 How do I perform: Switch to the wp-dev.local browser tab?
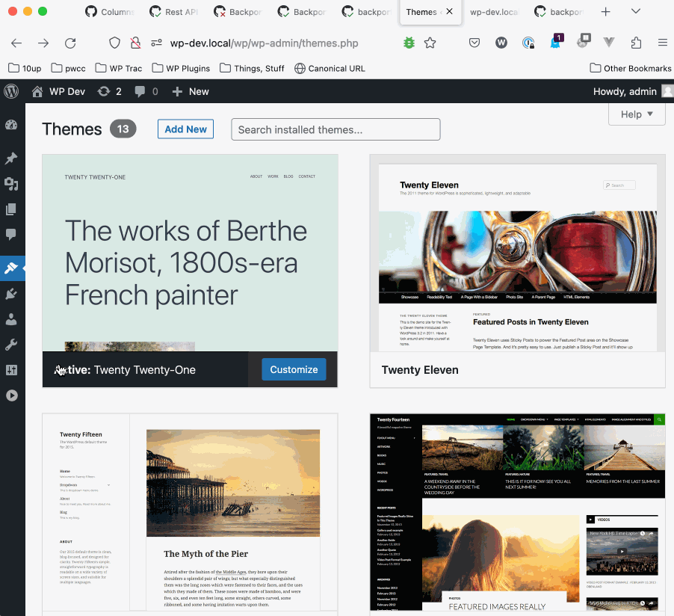(x=495, y=12)
